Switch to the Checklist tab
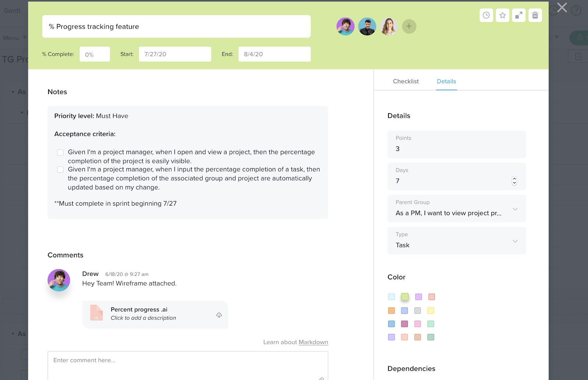Screen dimensions: 588x380 (406, 81)
